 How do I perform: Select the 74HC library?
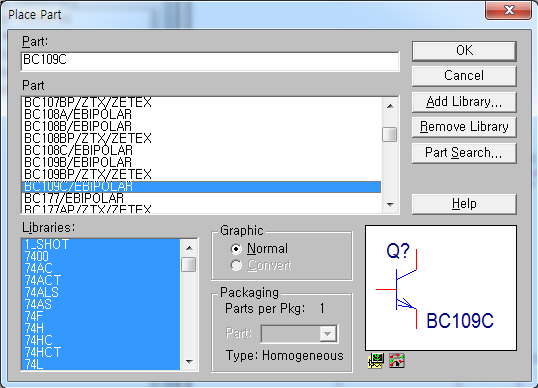[101, 340]
